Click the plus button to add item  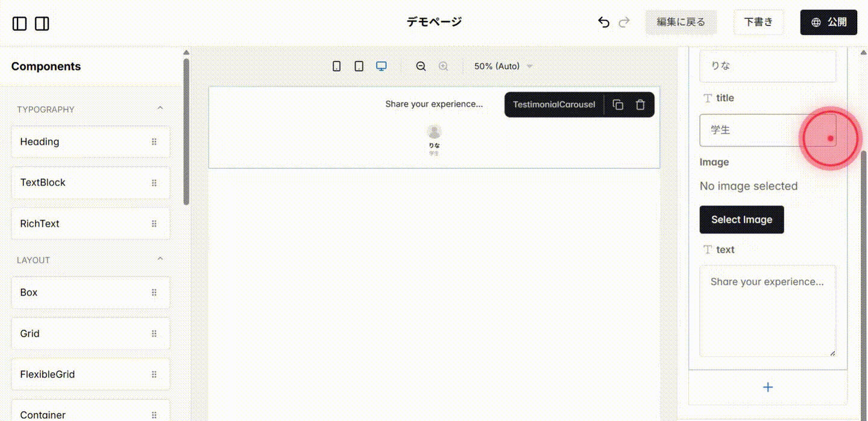click(x=767, y=387)
